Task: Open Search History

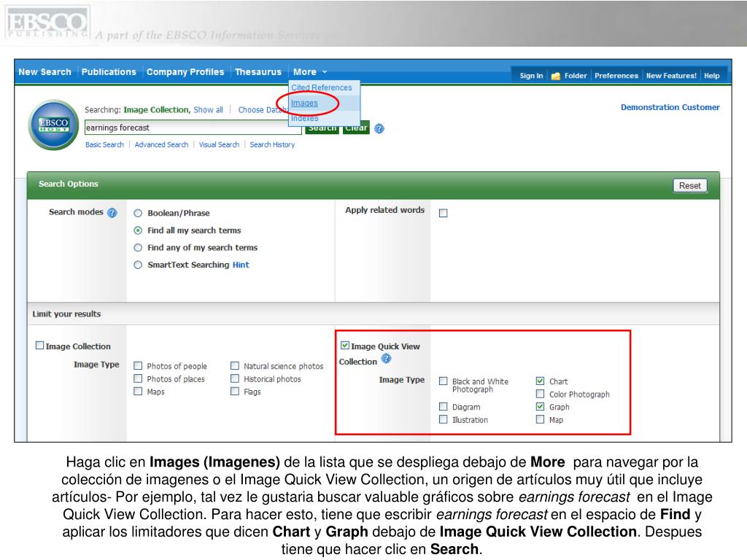Action: 272,145
